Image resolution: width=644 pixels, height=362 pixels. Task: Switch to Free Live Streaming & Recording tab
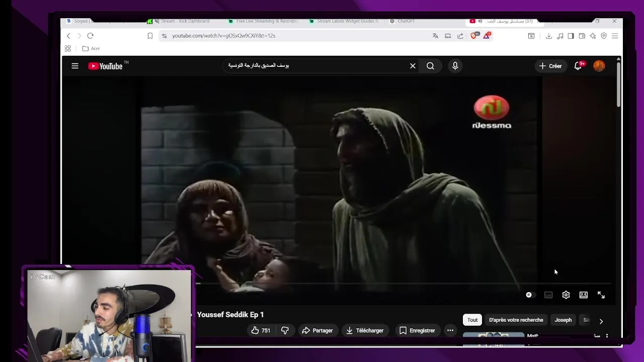264,21
